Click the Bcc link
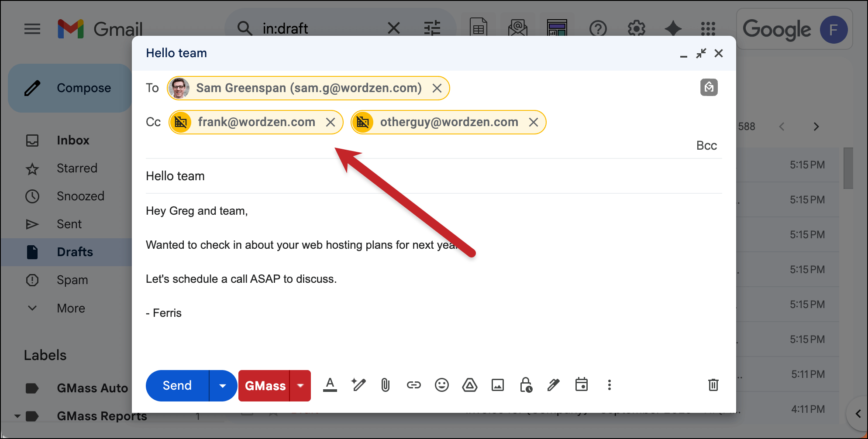 [x=706, y=146]
